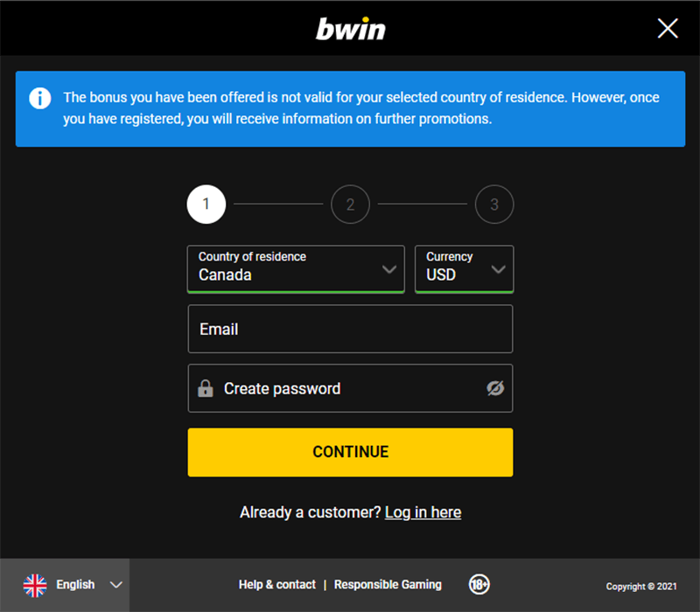The width and height of the screenshot is (700, 612).
Task: Open Responsible Gaming
Action: pyautogui.click(x=388, y=584)
